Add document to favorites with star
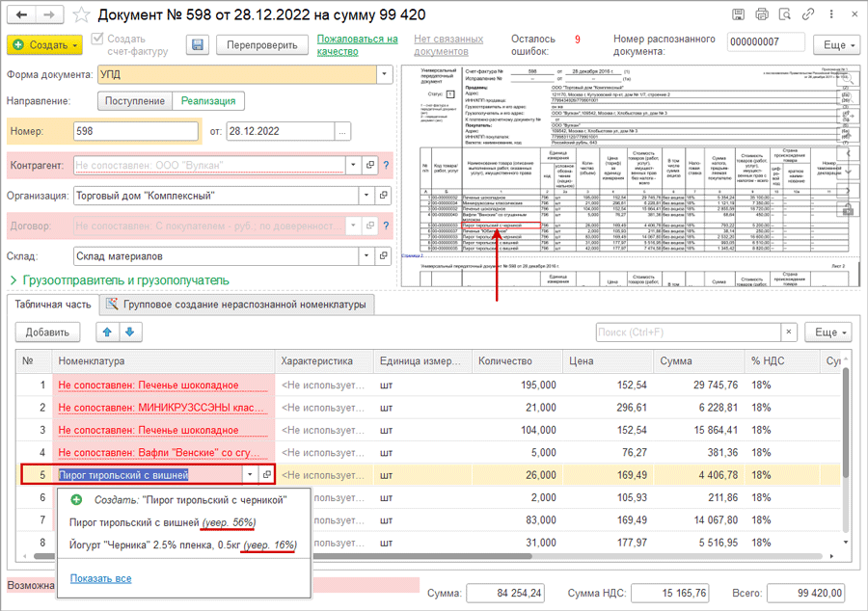This screenshot has width=868, height=611. click(x=81, y=15)
